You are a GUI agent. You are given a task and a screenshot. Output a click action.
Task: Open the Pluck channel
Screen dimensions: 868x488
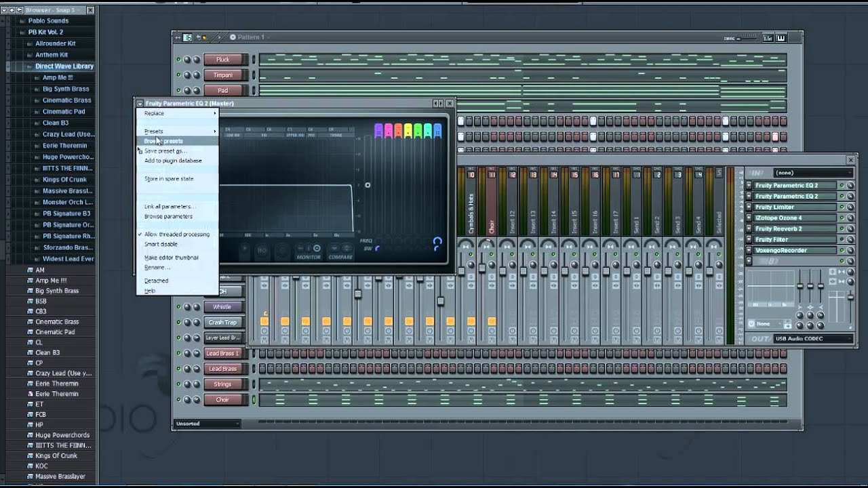coord(222,60)
